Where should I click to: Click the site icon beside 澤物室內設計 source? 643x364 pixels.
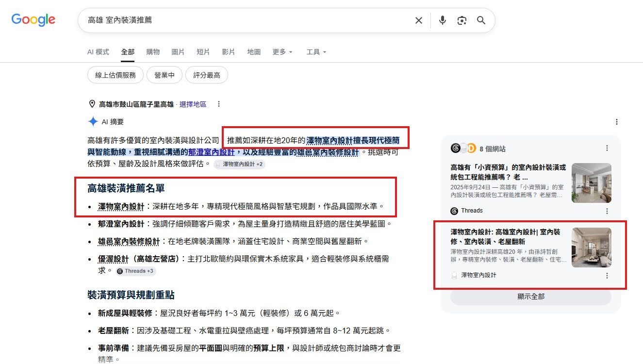(x=454, y=275)
